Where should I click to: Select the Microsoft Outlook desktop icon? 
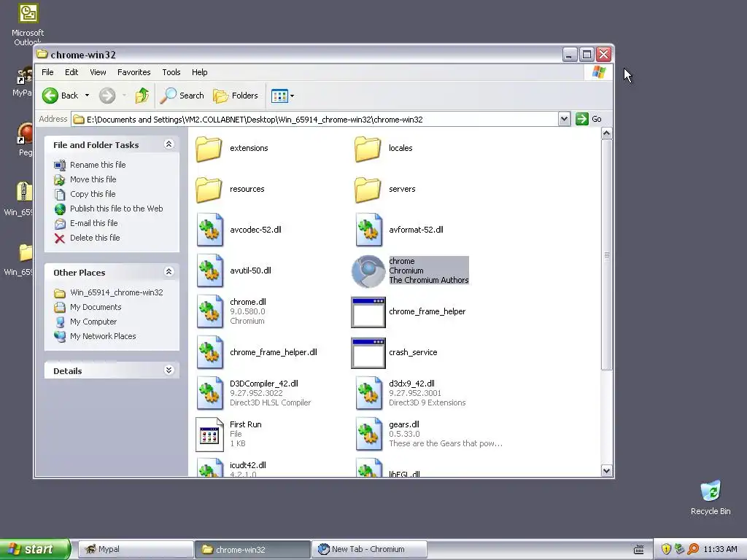(x=28, y=24)
